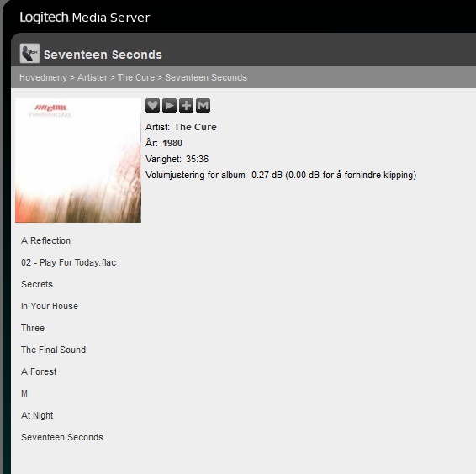
Task: Open The Cure artist link
Action: [195, 127]
